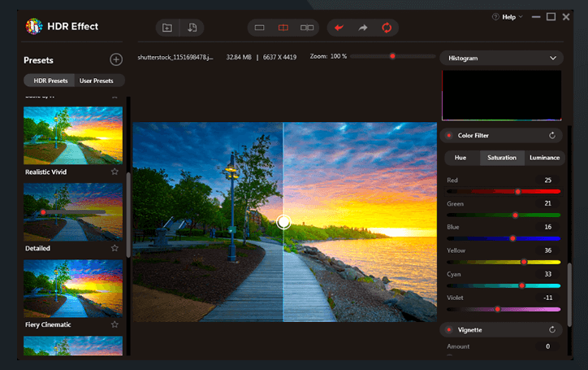Click the 32.84 MB file size text

tap(239, 57)
